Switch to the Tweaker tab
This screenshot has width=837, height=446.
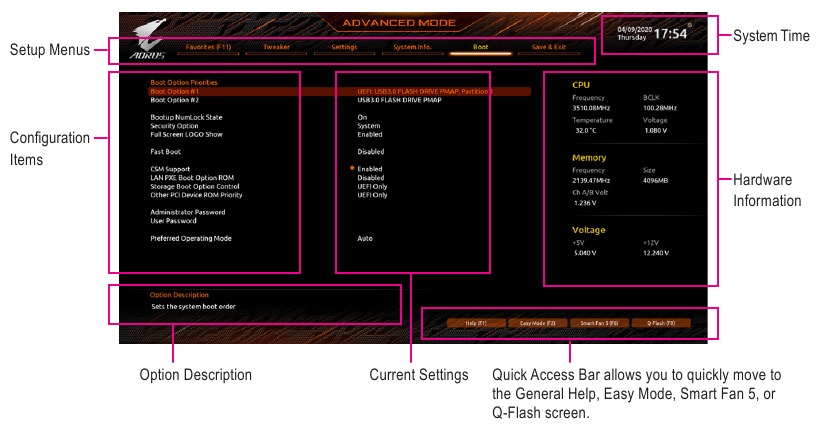coord(276,47)
